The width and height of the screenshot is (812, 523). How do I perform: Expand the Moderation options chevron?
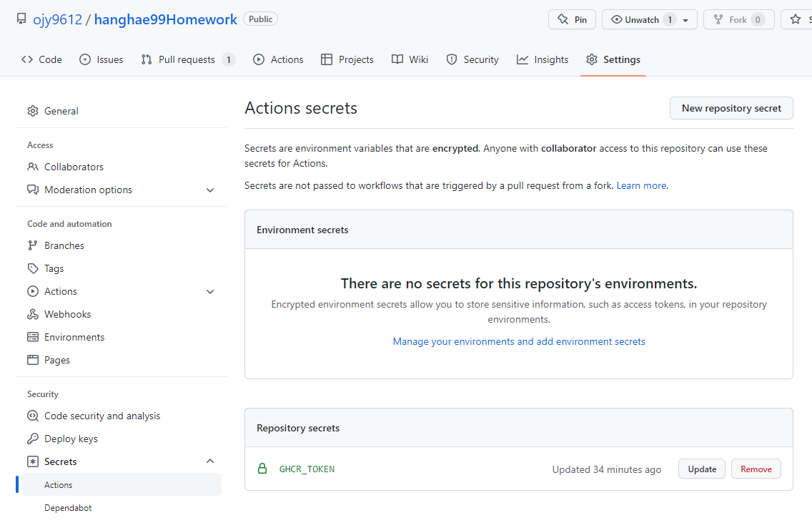[210, 190]
